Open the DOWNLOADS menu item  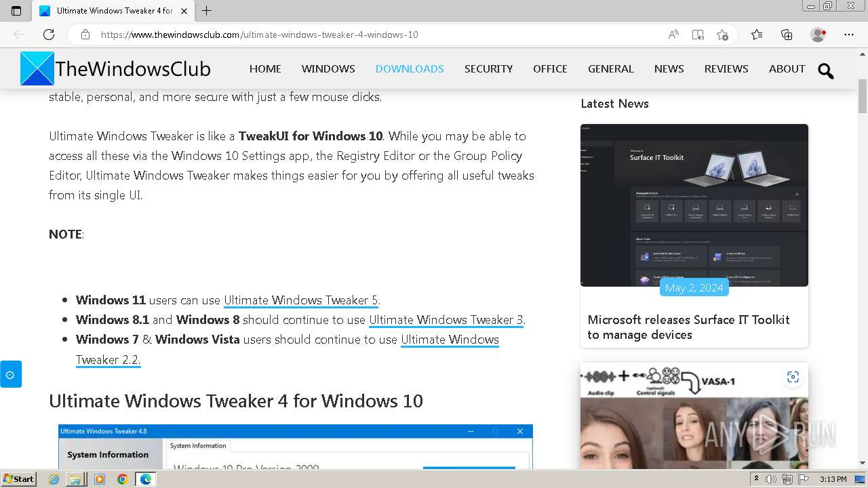[x=410, y=68]
